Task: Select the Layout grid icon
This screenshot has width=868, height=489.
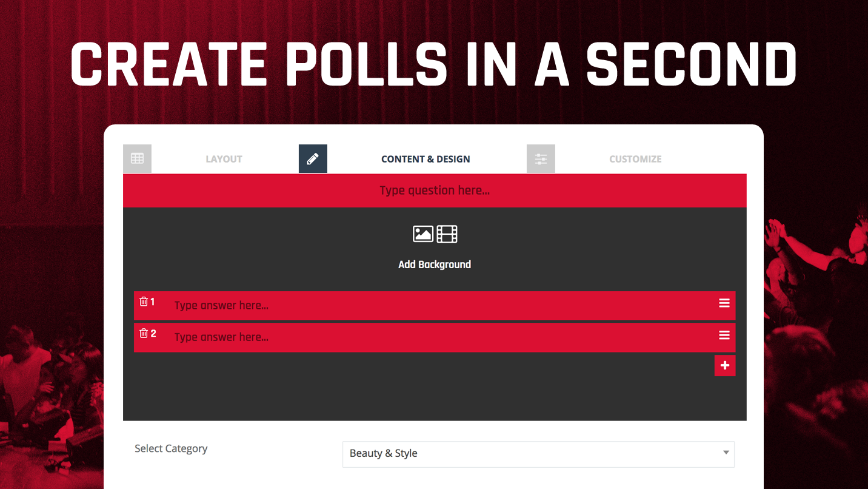Action: pos(137,158)
